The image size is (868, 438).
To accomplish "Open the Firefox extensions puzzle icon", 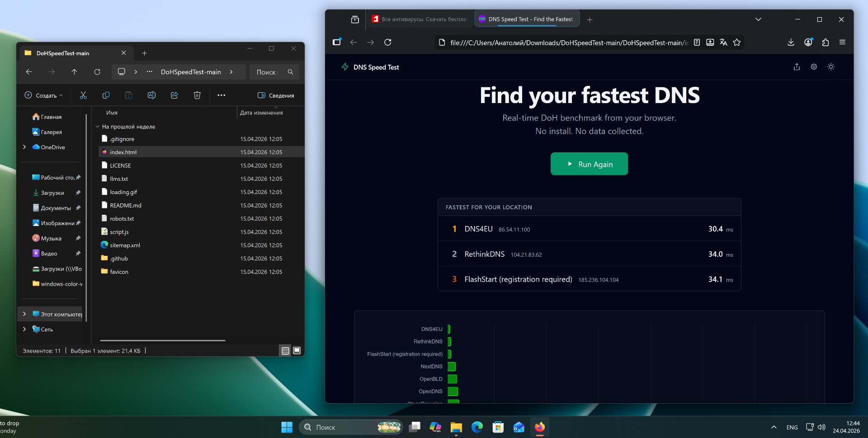I will point(826,42).
